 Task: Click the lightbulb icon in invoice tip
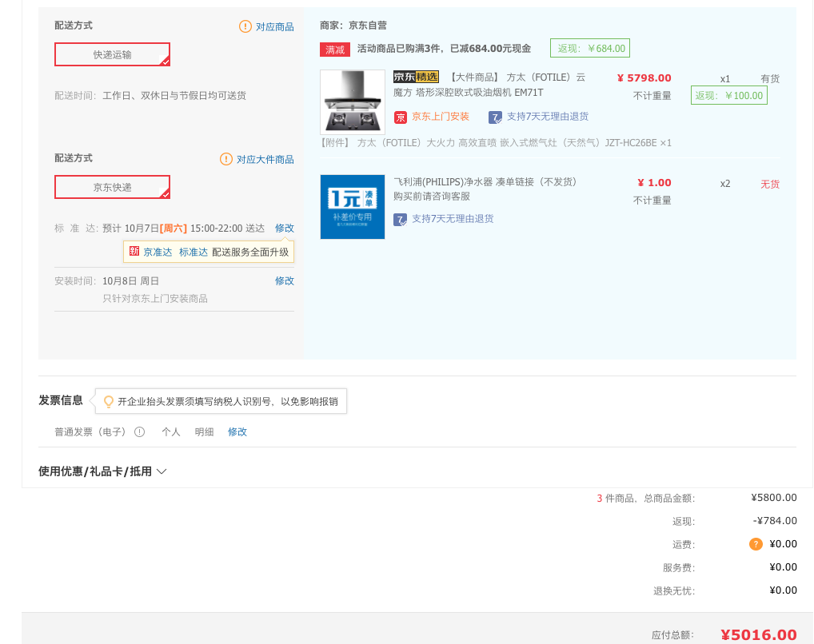[x=109, y=402]
